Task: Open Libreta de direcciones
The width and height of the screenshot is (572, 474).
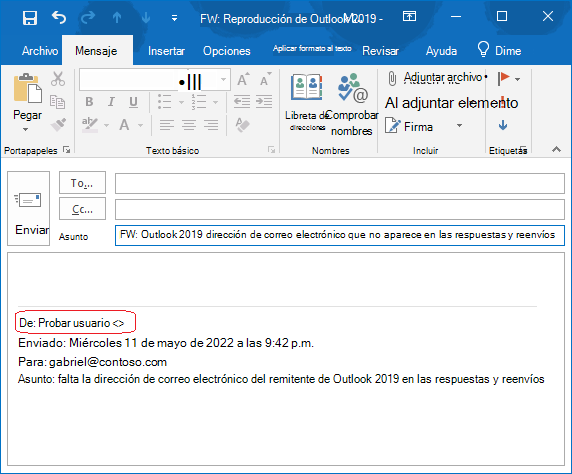Action: 306,101
